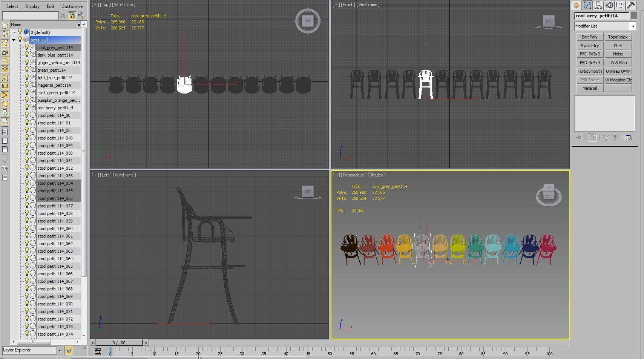Apply the Unwrap UVW modifier

(x=618, y=71)
